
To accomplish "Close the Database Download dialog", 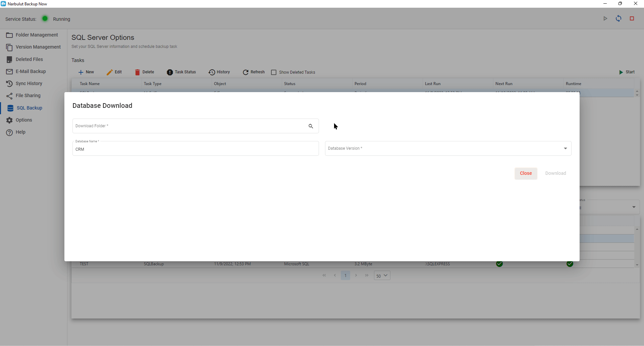I will (526, 174).
